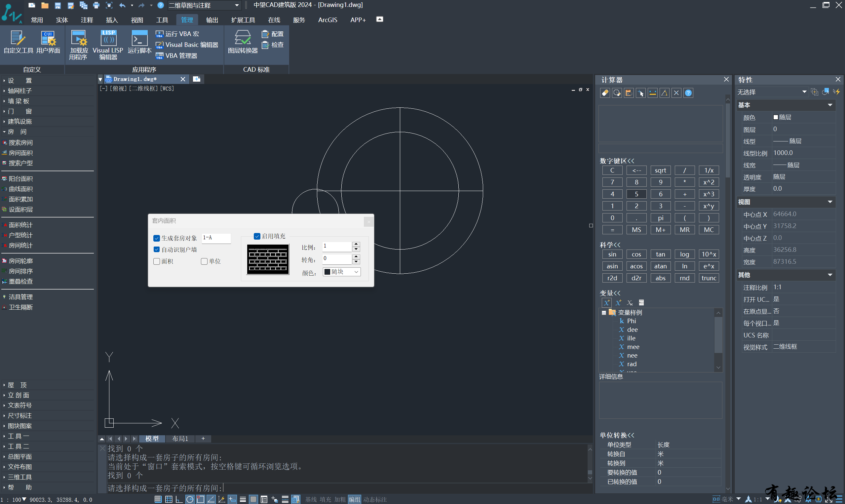
Task: Open the 用户界面 CUI icon
Action: coord(48,41)
